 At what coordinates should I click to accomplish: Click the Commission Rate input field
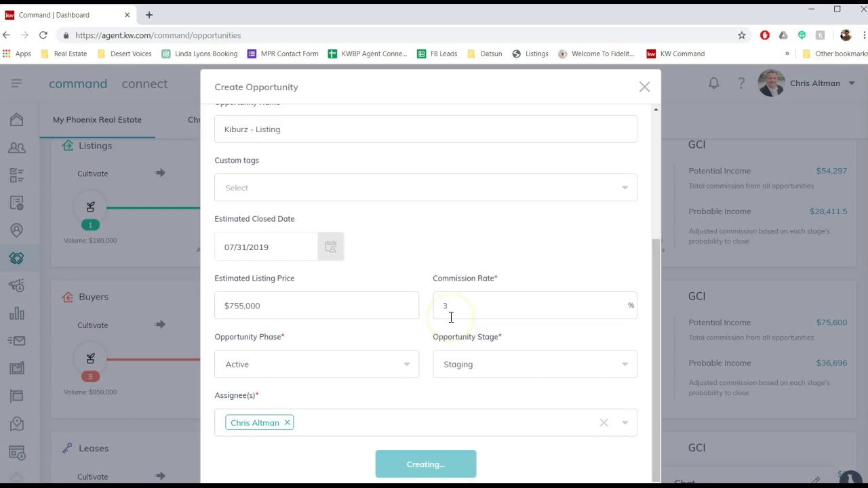point(535,306)
